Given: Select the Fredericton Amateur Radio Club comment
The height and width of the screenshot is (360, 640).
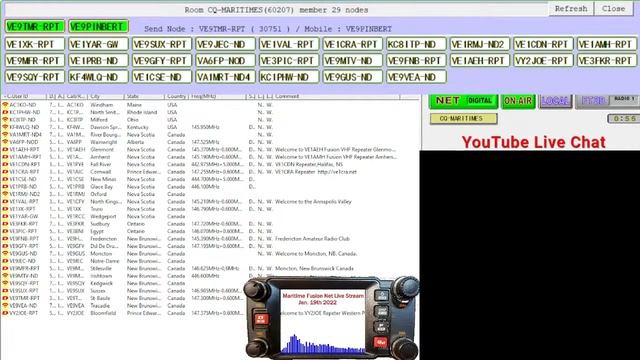Looking at the screenshot, I should [312, 239].
